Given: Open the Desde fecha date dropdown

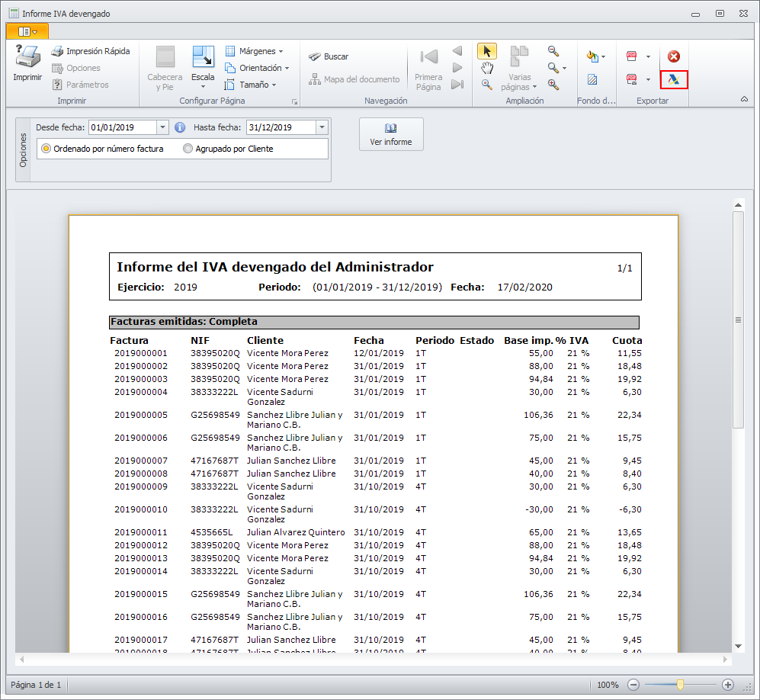Looking at the screenshot, I should pyautogui.click(x=162, y=127).
